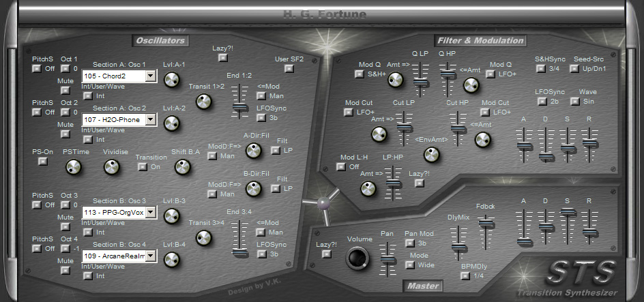The image size is (644, 302).
Task: Click the Pan Mod 3b button
Action: pyautogui.click(x=410, y=243)
